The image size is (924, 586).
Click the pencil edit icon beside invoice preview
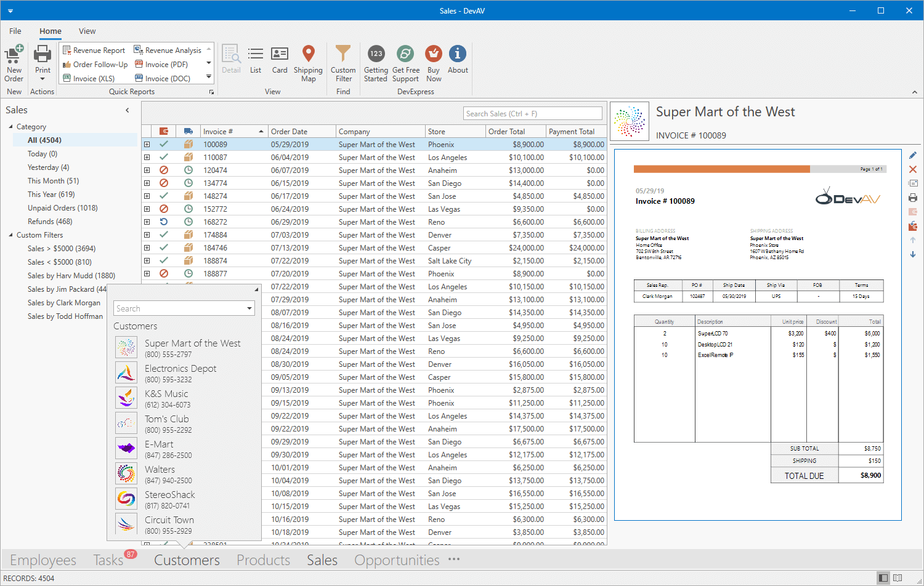(x=912, y=155)
